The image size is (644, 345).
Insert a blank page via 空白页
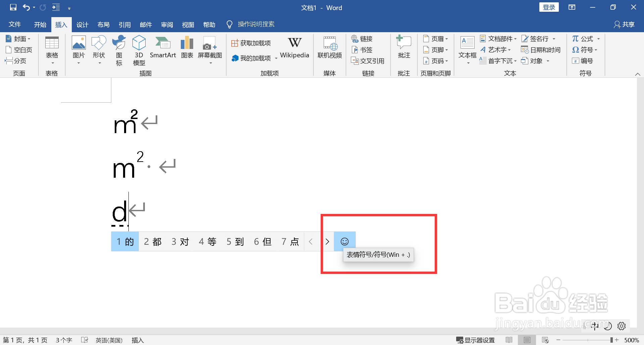click(x=19, y=49)
